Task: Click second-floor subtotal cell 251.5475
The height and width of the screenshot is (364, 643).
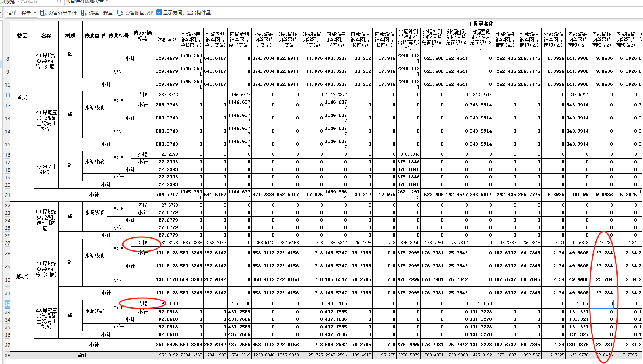Action: click(x=167, y=345)
